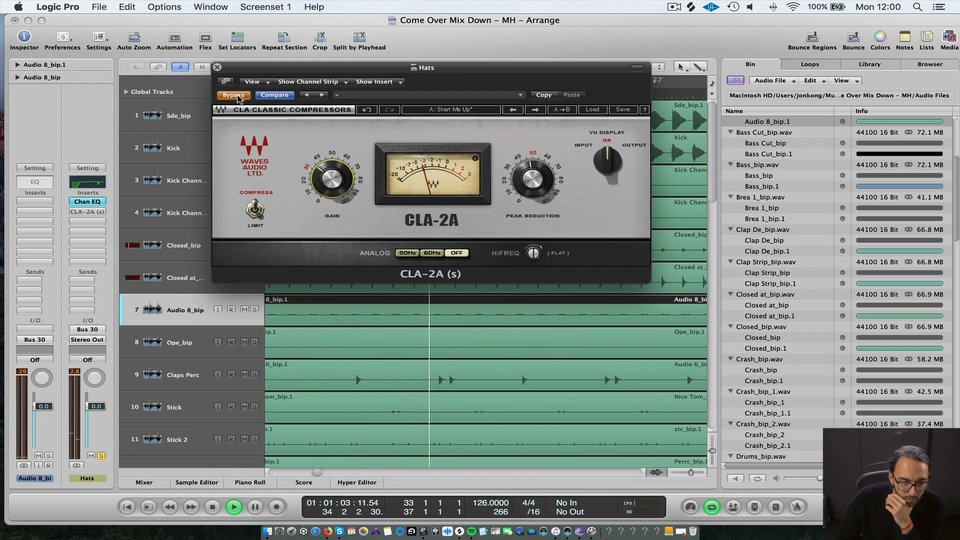Image resolution: width=960 pixels, height=540 pixels.
Task: Open the plugin preset selection dropdown
Action: [429, 95]
